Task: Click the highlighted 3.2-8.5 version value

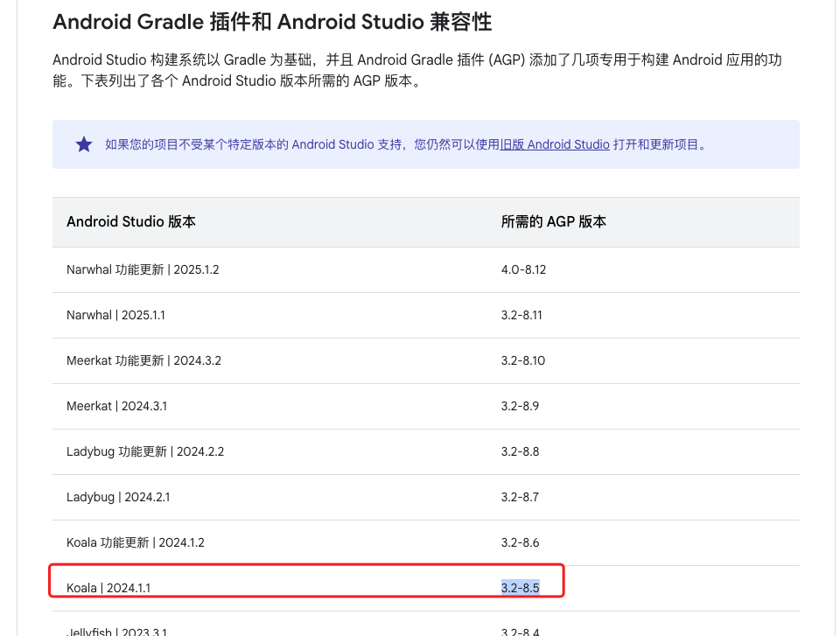Action: 520,588
